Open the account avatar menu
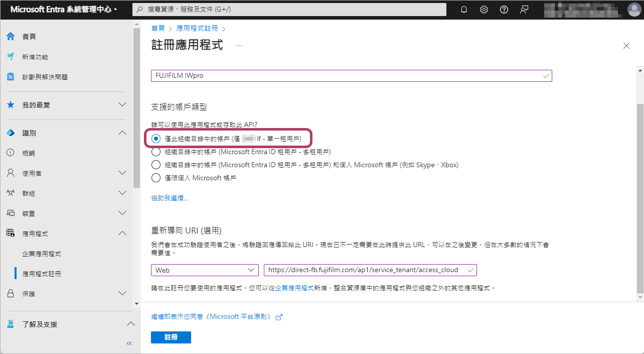This screenshot has width=644, height=354. point(634,10)
